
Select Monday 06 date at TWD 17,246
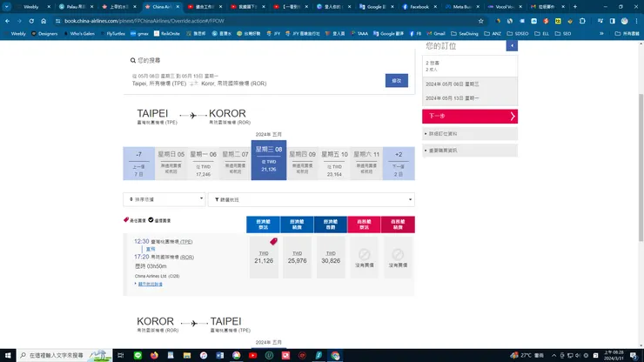point(203,164)
